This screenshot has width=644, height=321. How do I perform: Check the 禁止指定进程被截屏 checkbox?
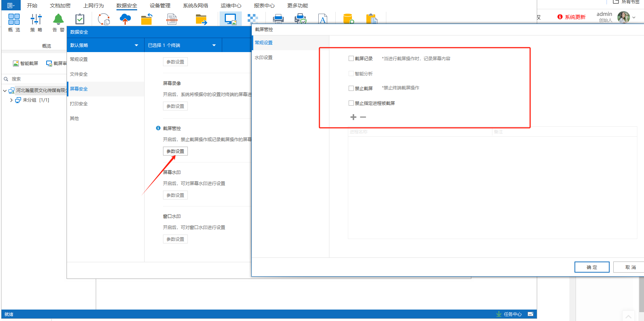click(351, 103)
